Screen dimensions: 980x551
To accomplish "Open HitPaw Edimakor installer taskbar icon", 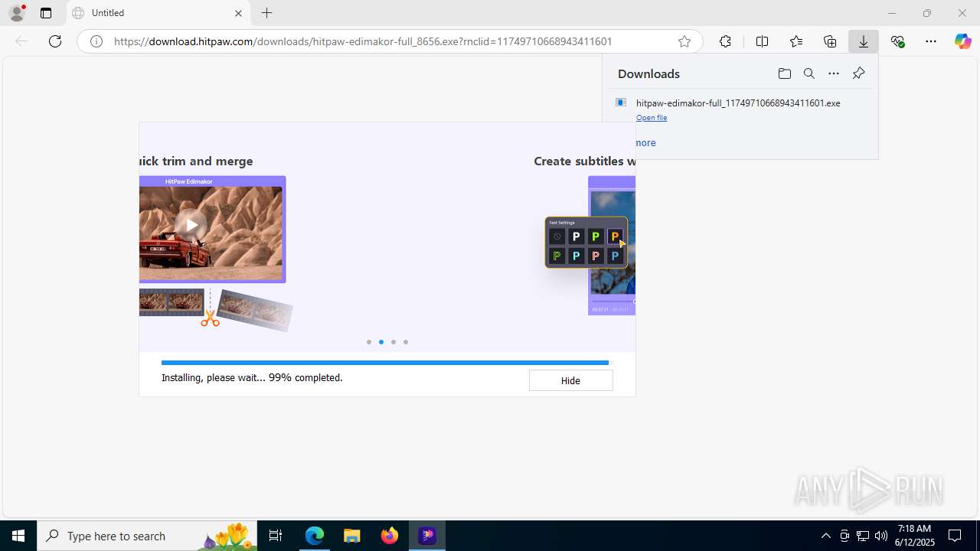I will [427, 536].
